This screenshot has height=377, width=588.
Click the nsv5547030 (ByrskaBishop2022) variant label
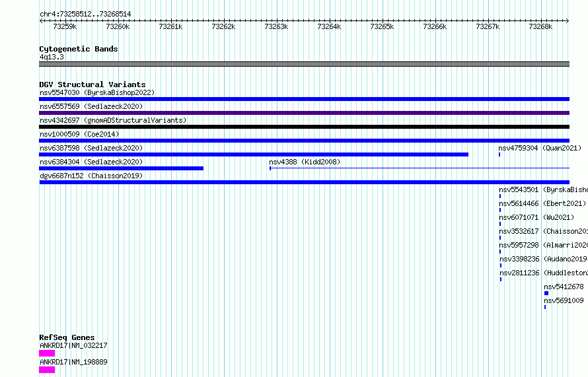click(97, 92)
